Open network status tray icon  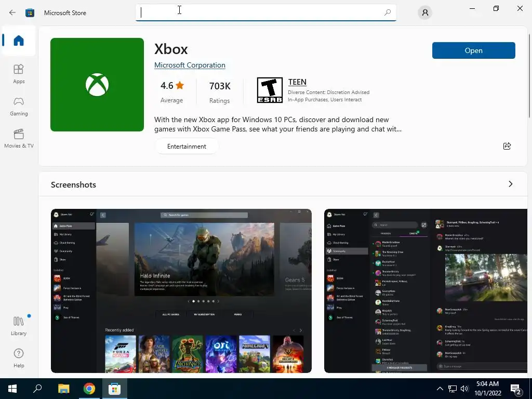pos(453,389)
